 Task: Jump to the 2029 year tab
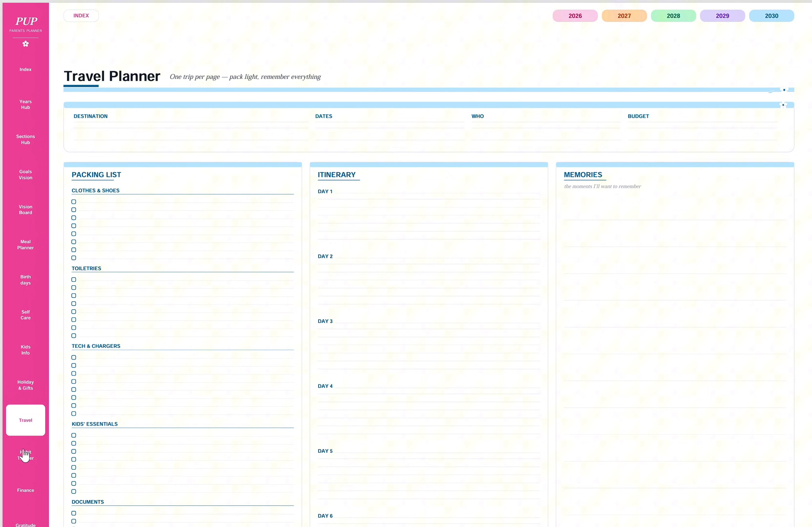(722, 16)
